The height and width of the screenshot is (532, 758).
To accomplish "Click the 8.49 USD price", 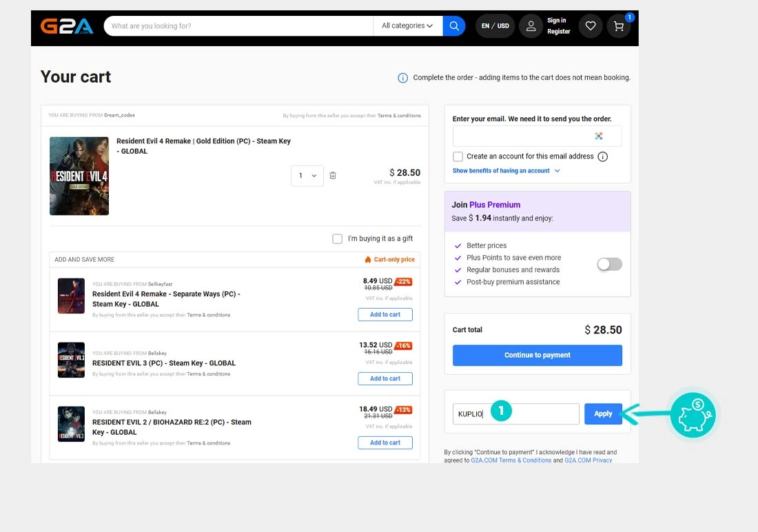I will pyautogui.click(x=378, y=281).
